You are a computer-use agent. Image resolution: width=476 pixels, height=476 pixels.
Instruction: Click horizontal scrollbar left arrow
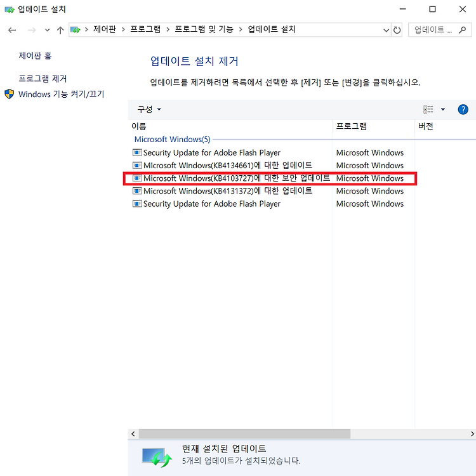[133, 434]
